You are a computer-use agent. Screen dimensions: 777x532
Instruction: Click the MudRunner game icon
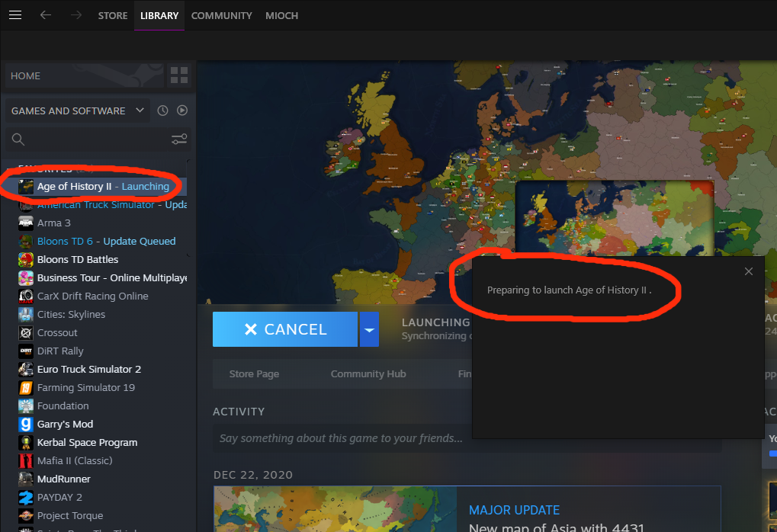(x=26, y=479)
